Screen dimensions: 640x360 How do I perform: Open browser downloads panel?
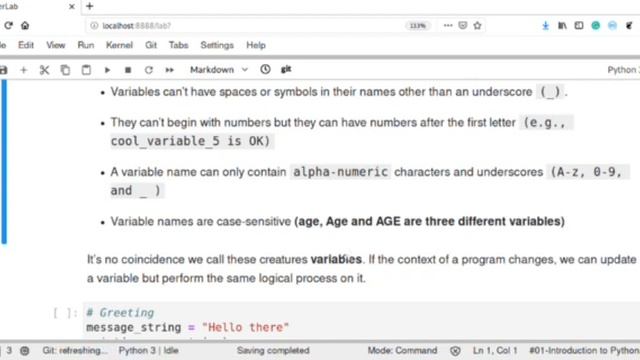pos(545,26)
